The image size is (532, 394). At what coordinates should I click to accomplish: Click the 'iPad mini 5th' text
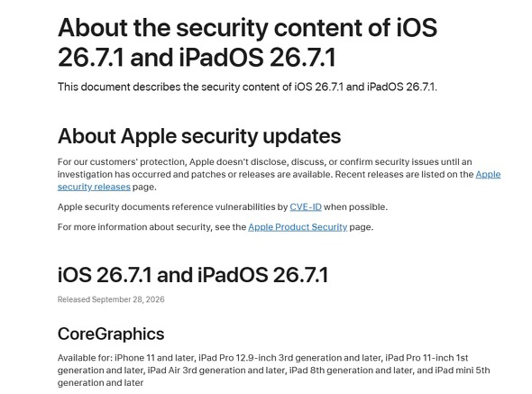pos(463,371)
